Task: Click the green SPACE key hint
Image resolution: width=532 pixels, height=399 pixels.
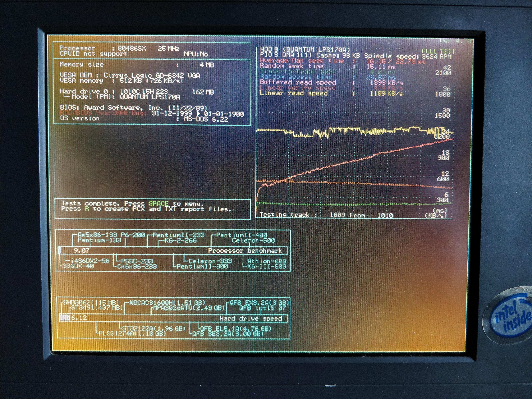Action: 158,204
